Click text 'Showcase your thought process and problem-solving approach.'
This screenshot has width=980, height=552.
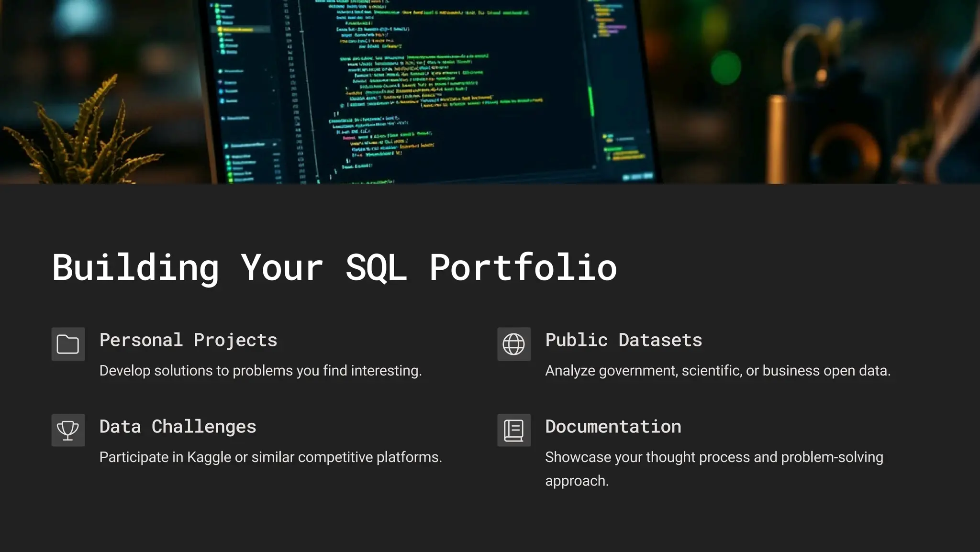pyautogui.click(x=714, y=469)
